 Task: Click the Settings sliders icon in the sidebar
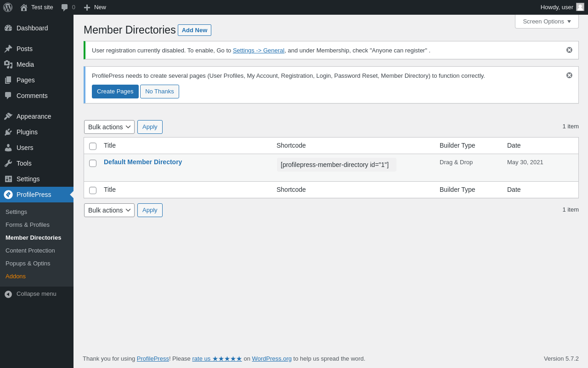(x=8, y=179)
